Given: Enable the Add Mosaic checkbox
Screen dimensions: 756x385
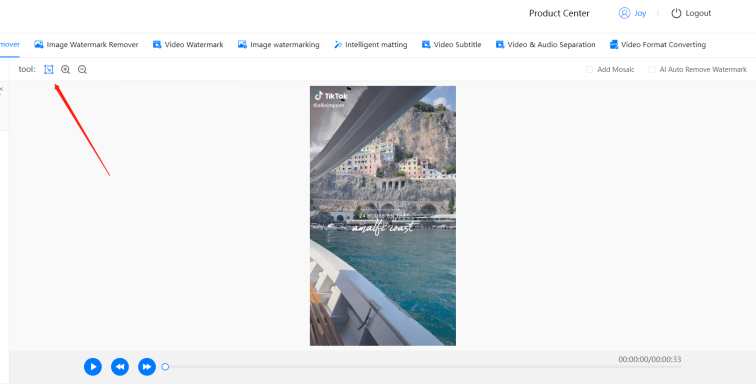Looking at the screenshot, I should pyautogui.click(x=589, y=69).
